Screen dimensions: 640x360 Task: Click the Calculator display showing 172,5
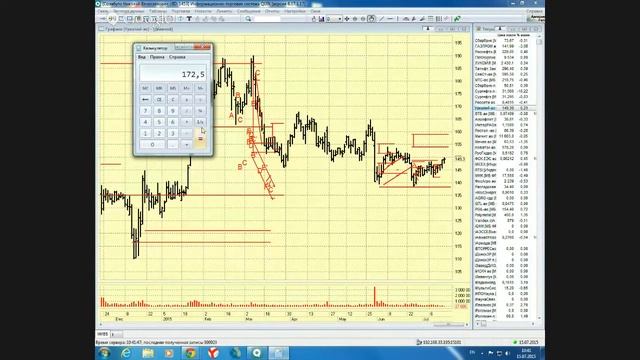point(173,73)
